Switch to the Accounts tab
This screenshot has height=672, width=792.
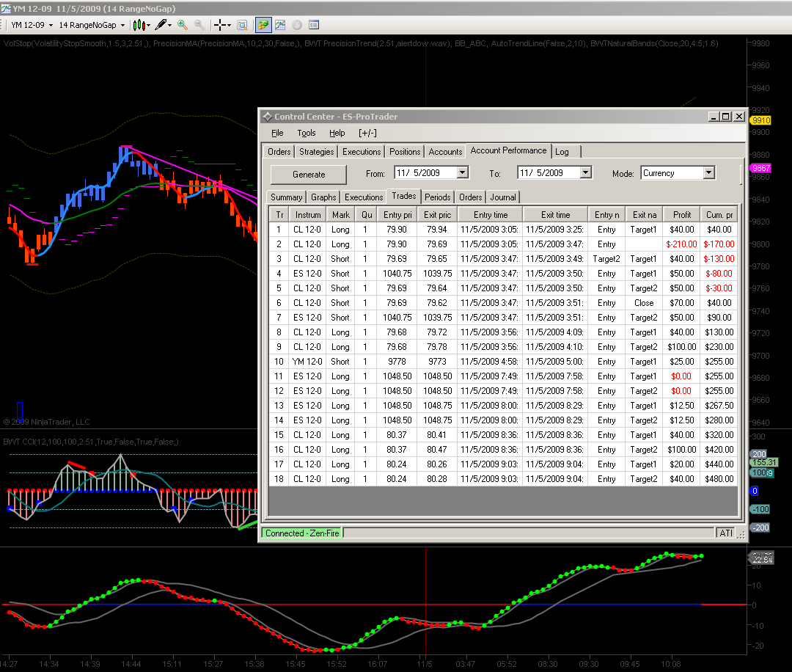[x=445, y=152]
